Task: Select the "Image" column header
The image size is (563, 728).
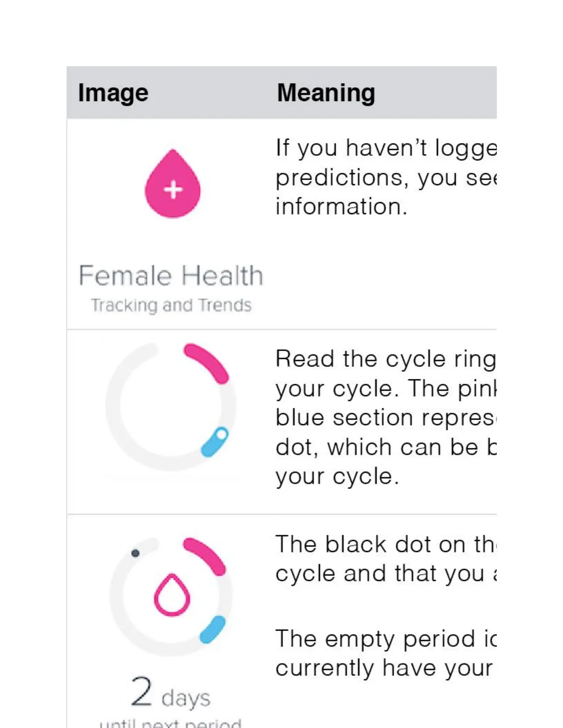Action: (x=113, y=93)
